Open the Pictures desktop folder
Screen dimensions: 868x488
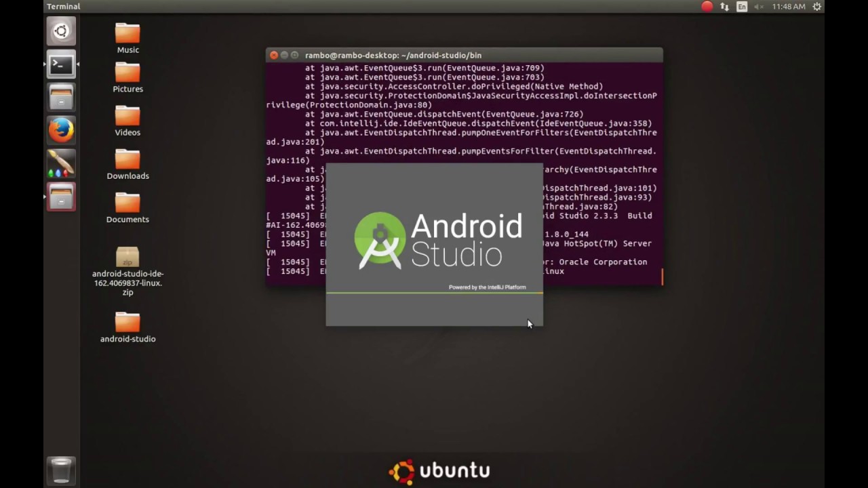pos(127,77)
